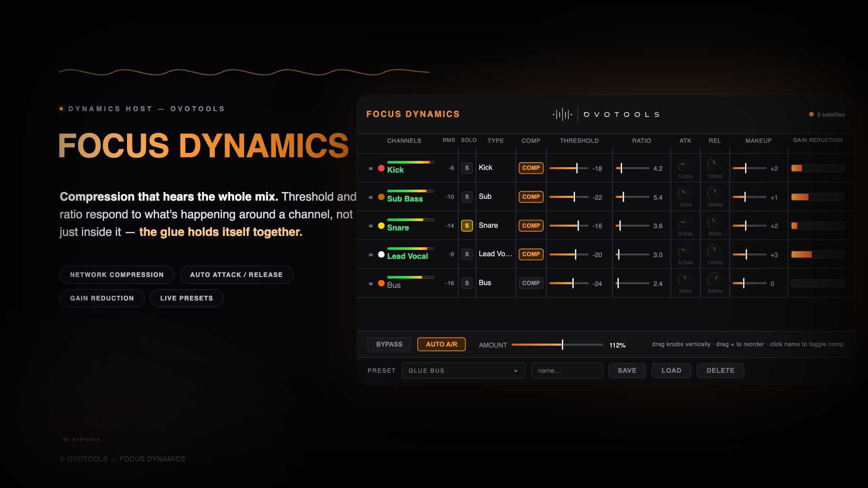Click the Sub Bass channel name

(405, 199)
